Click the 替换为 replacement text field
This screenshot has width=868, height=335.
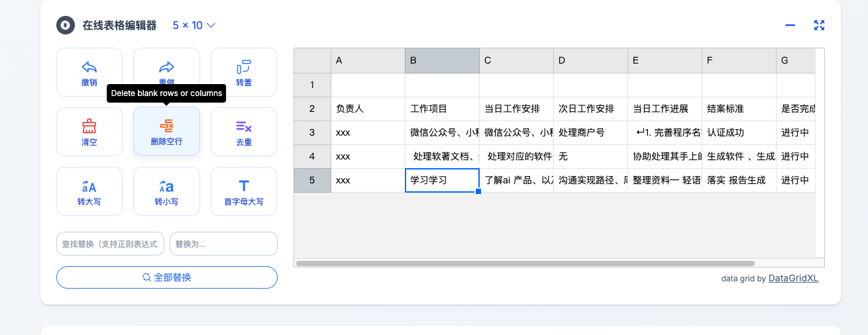point(223,244)
